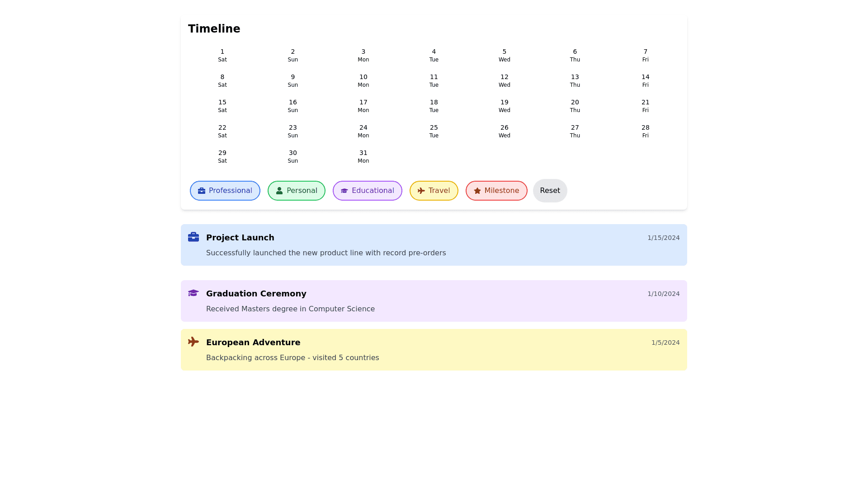868x488 pixels.
Task: Select day 15 Sat on the calendar
Action: point(222,106)
